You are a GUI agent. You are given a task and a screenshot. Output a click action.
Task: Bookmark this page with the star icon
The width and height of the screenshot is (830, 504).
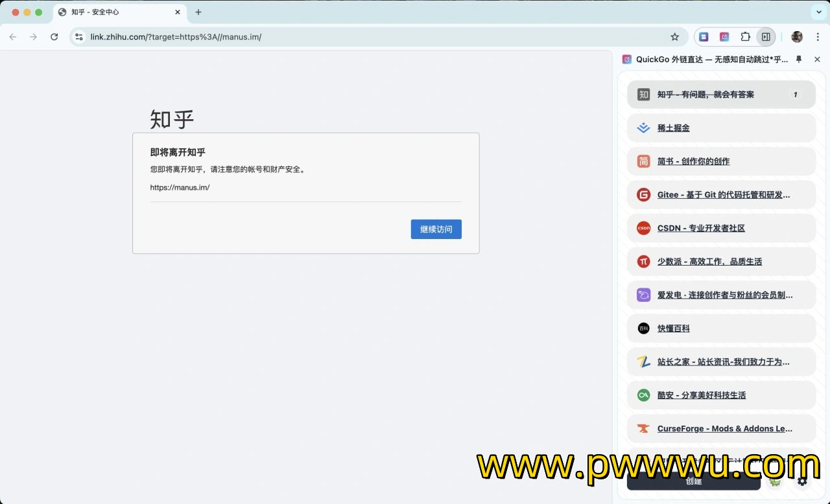(674, 37)
